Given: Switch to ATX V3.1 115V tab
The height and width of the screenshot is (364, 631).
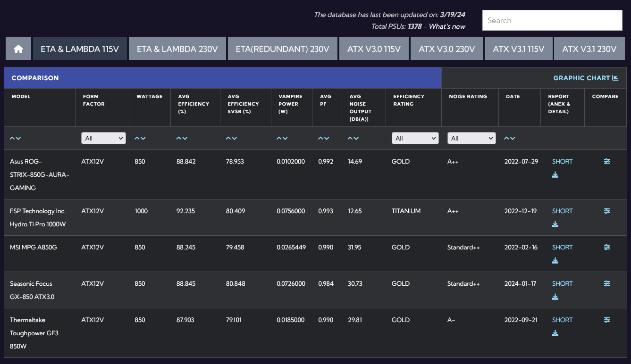Looking at the screenshot, I should (519, 49).
